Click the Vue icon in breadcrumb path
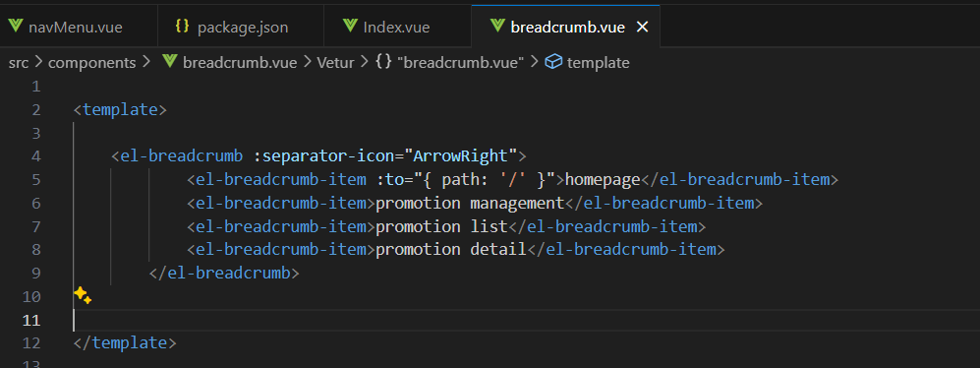The height and width of the screenshot is (368, 980). point(170,62)
